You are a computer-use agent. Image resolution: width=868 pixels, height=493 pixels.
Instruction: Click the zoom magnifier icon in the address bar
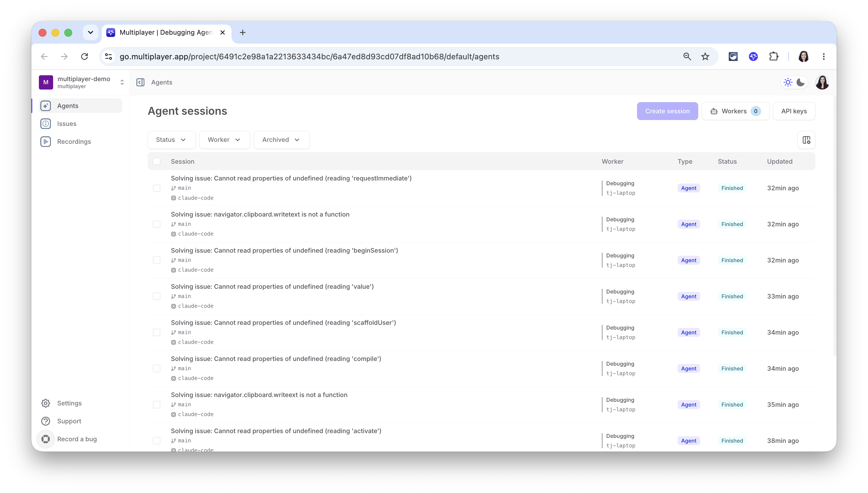point(687,57)
